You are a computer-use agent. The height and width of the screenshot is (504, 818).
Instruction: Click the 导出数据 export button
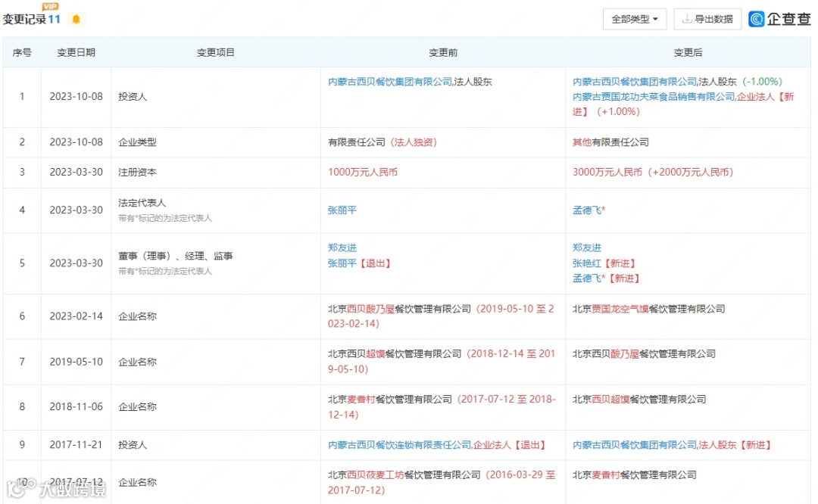click(x=707, y=19)
